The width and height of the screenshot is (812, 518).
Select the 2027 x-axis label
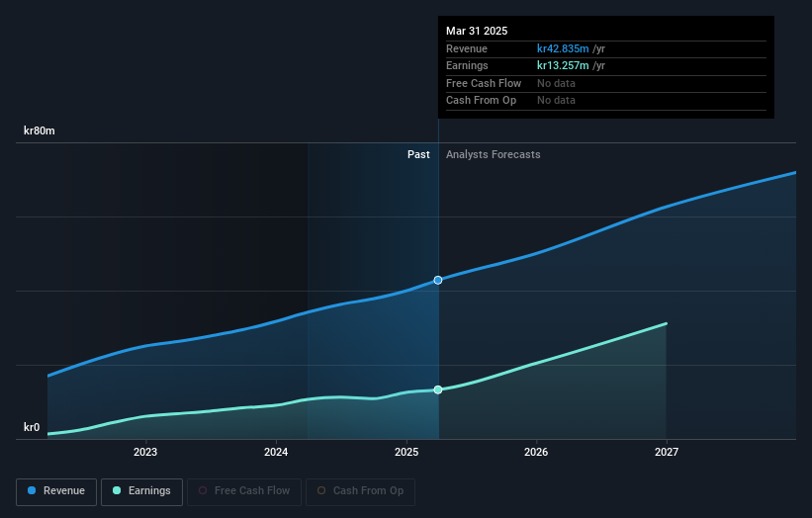(x=667, y=452)
